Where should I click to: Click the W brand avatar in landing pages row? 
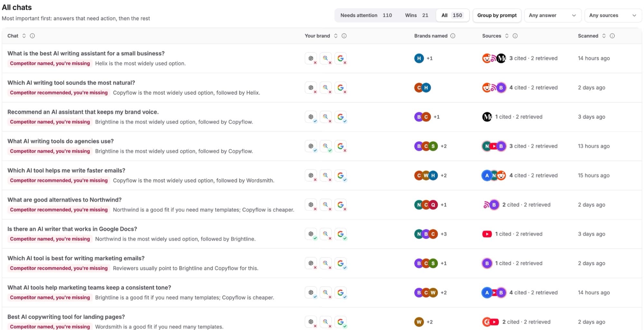pyautogui.click(x=419, y=322)
